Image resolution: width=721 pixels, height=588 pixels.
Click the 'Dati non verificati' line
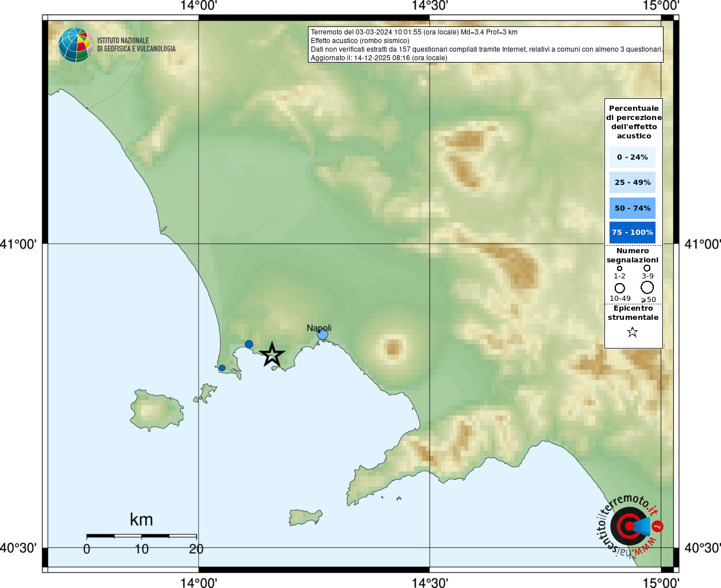click(x=487, y=49)
